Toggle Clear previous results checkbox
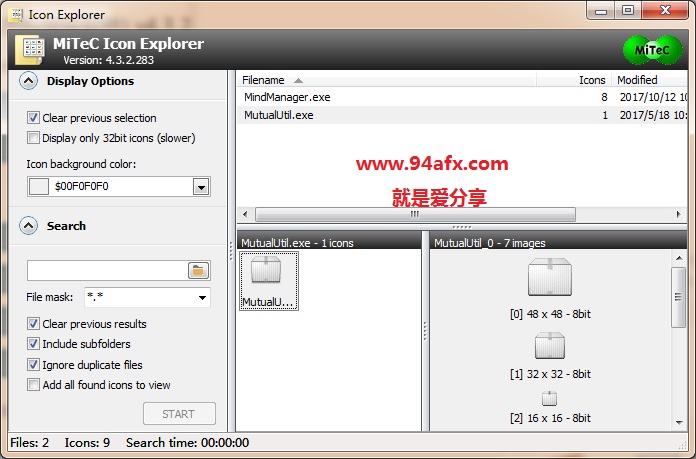696x459 pixels. pyautogui.click(x=33, y=324)
